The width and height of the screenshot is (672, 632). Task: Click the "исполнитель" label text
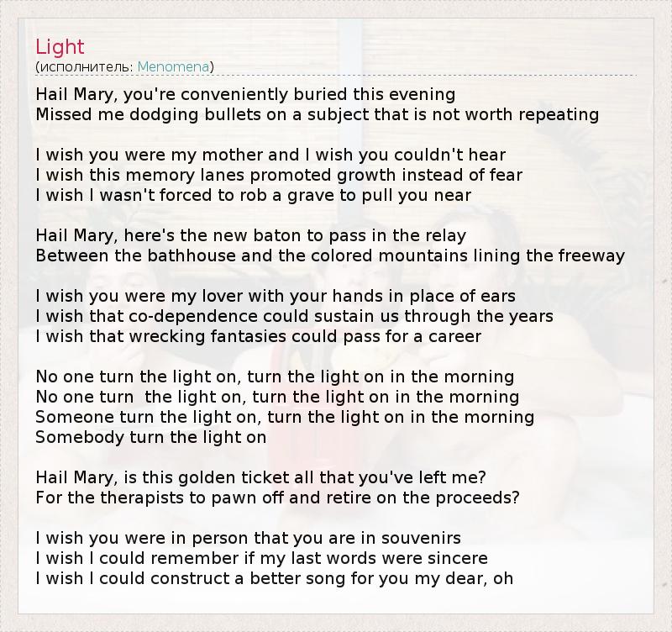pos(86,66)
